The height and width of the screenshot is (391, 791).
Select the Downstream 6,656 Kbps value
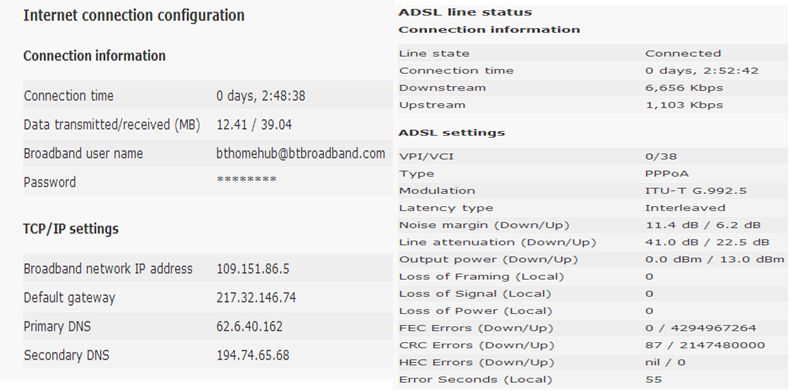click(684, 88)
